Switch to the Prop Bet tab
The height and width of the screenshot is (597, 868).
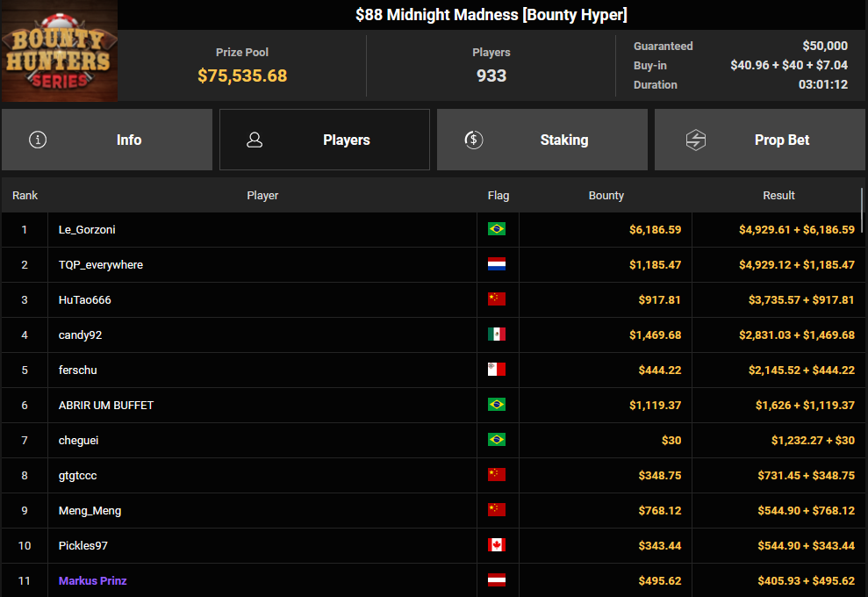pyautogui.click(x=760, y=140)
